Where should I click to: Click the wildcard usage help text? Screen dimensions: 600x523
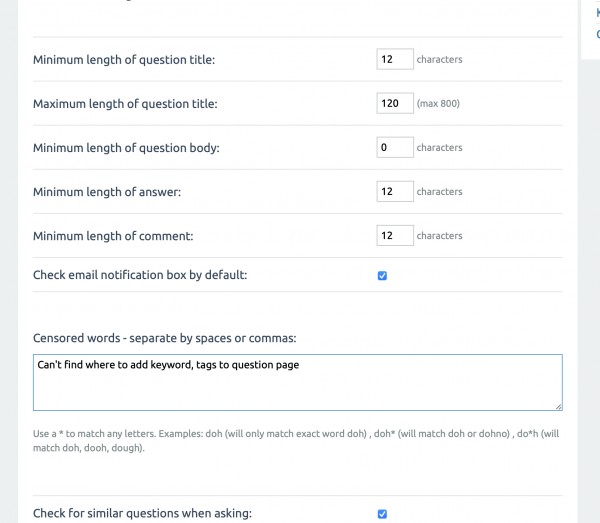[x=290, y=440]
